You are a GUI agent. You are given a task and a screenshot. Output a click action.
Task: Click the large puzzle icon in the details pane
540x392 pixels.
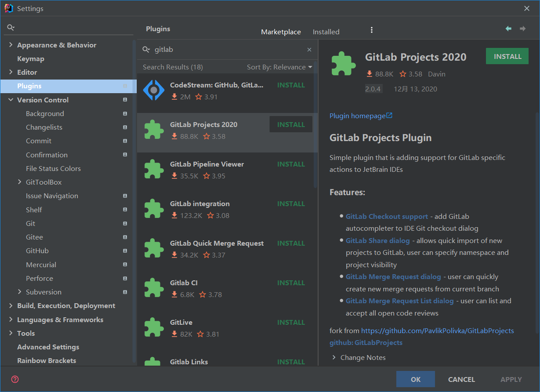tap(344, 64)
